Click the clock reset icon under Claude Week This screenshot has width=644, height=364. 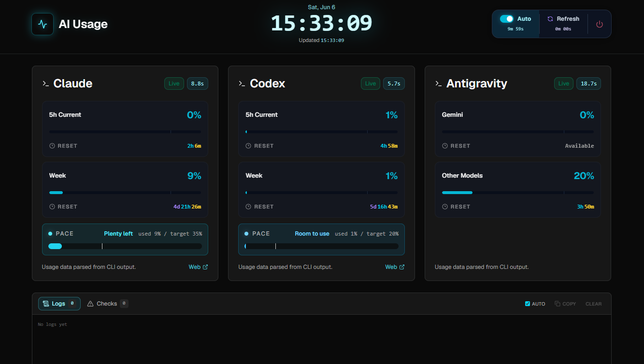tap(52, 207)
